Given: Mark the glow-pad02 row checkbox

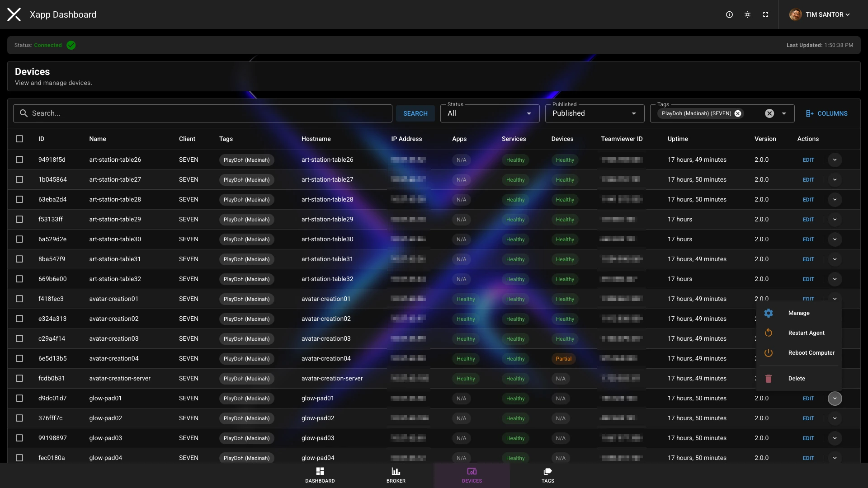Looking at the screenshot, I should coord(19,418).
